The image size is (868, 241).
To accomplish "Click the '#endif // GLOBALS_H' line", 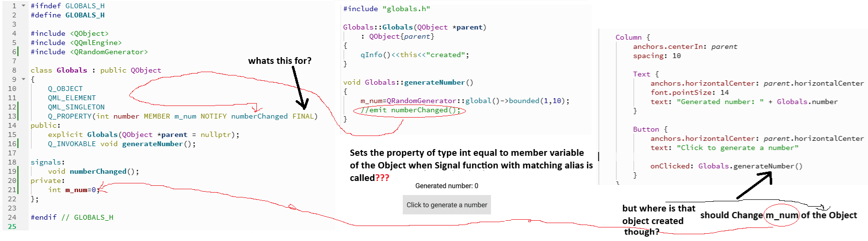I will pos(72,217).
